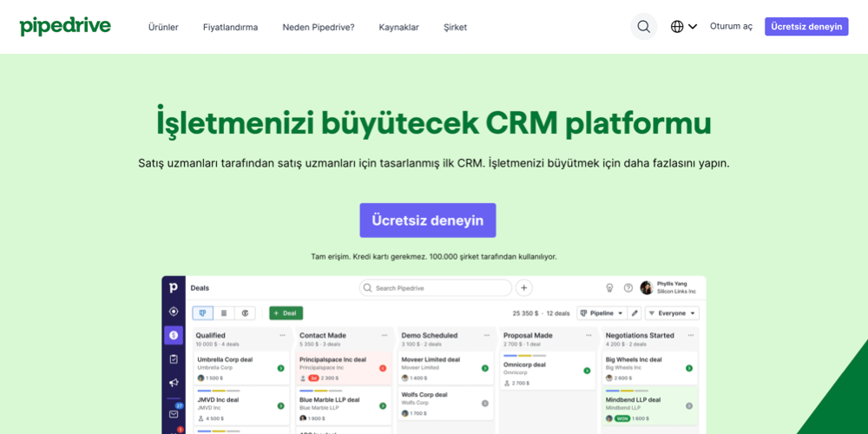Open Qualified column three-dot menu
Image resolution: width=868 pixels, height=434 pixels.
282,335
